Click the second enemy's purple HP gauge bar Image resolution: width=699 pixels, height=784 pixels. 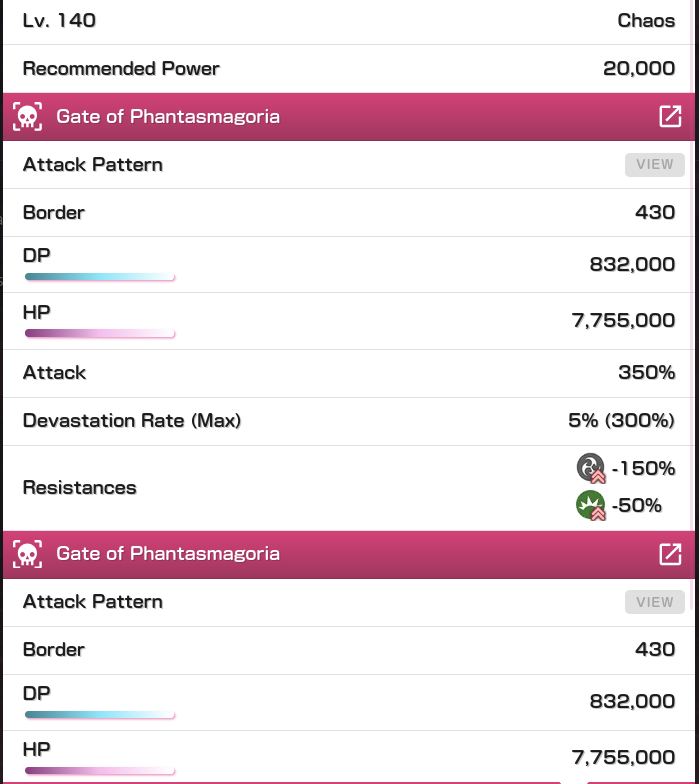point(100,770)
